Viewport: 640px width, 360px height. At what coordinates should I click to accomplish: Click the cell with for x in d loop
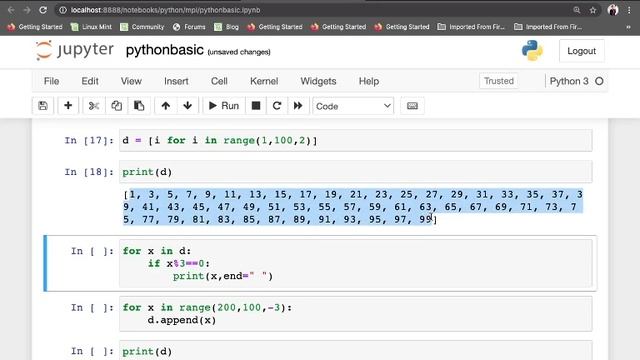[x=356, y=263]
